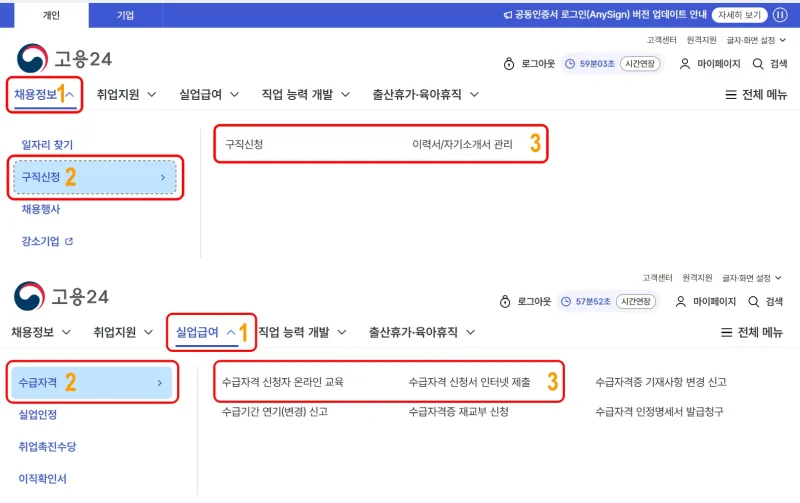This screenshot has height=503, width=800.
Task: Expand 직업 능력 개발 in the lower navigation bar
Action: tap(302, 332)
